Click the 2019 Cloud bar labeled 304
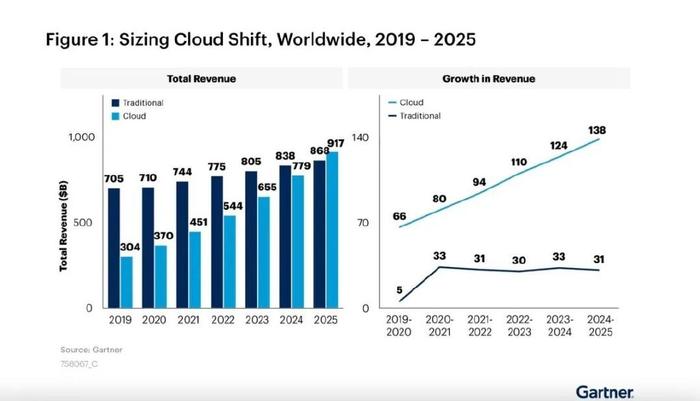This screenshot has width=700, height=401. coord(126,282)
